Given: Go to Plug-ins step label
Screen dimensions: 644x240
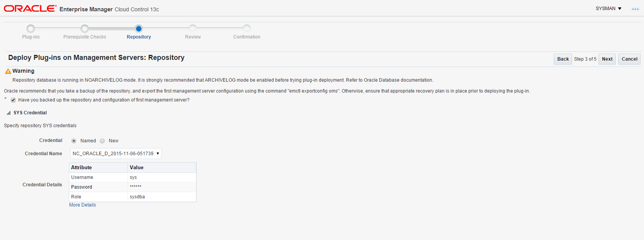Looking at the screenshot, I should (x=31, y=37).
